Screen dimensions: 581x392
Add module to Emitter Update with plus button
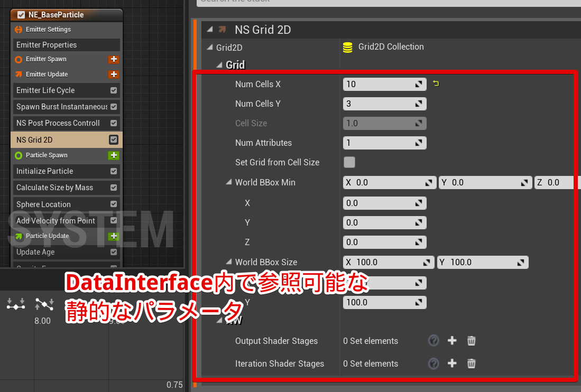[x=114, y=74]
